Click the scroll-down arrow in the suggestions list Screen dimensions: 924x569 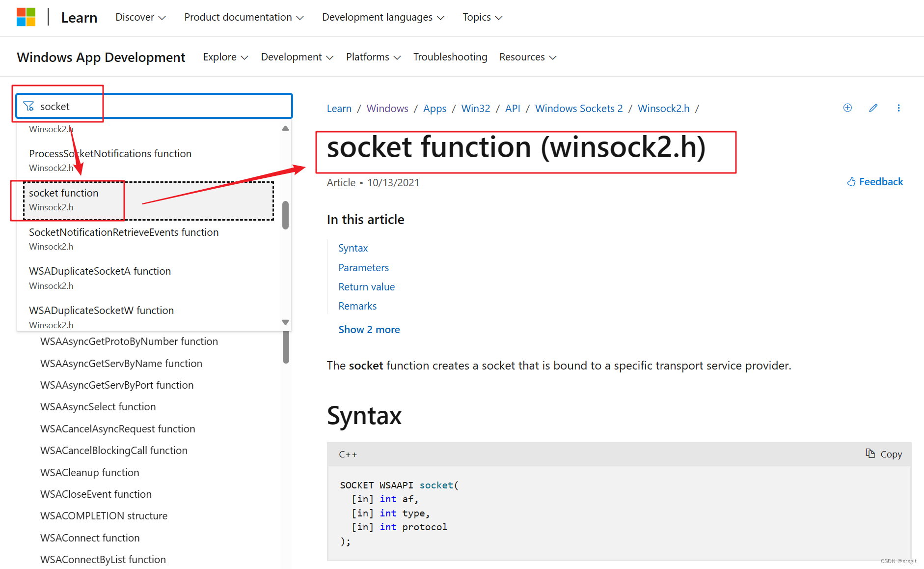[x=285, y=322]
